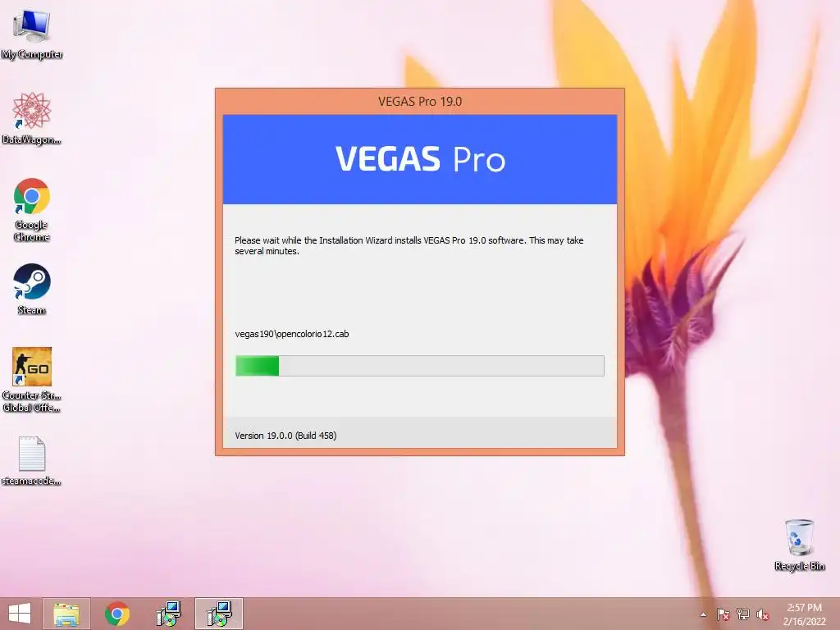This screenshot has width=840, height=630.
Task: Show hidden tray icons arrow
Action: point(703,614)
